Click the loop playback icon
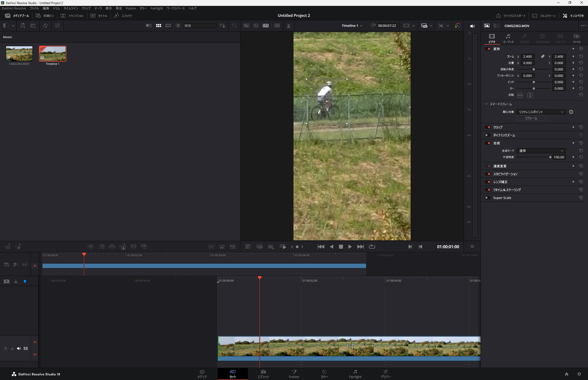The image size is (588, 380). (372, 246)
